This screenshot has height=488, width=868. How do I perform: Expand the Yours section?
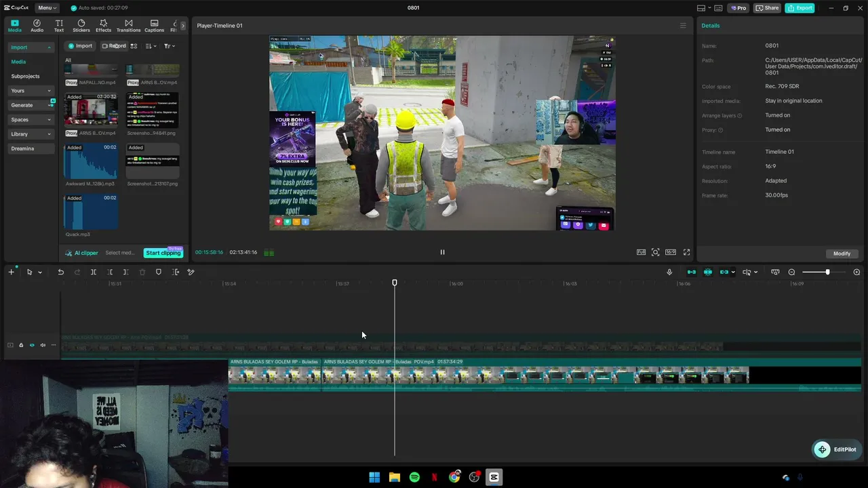[x=31, y=91]
